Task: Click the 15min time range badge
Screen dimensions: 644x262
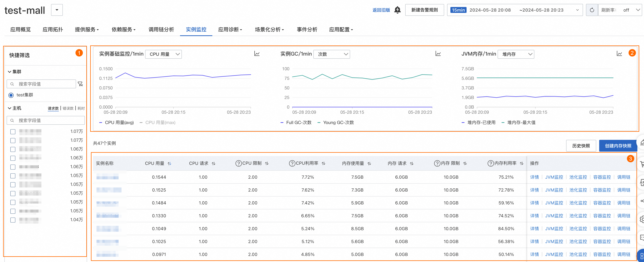Action: pyautogui.click(x=458, y=10)
